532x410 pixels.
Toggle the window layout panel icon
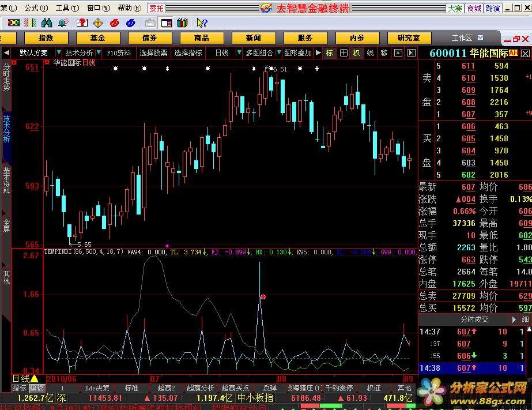(166, 22)
